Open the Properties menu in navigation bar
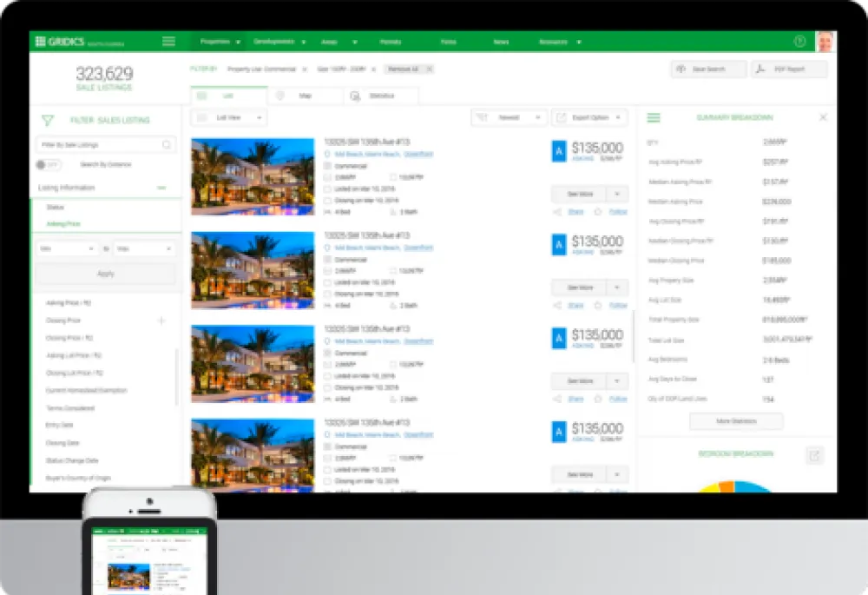 (220, 42)
